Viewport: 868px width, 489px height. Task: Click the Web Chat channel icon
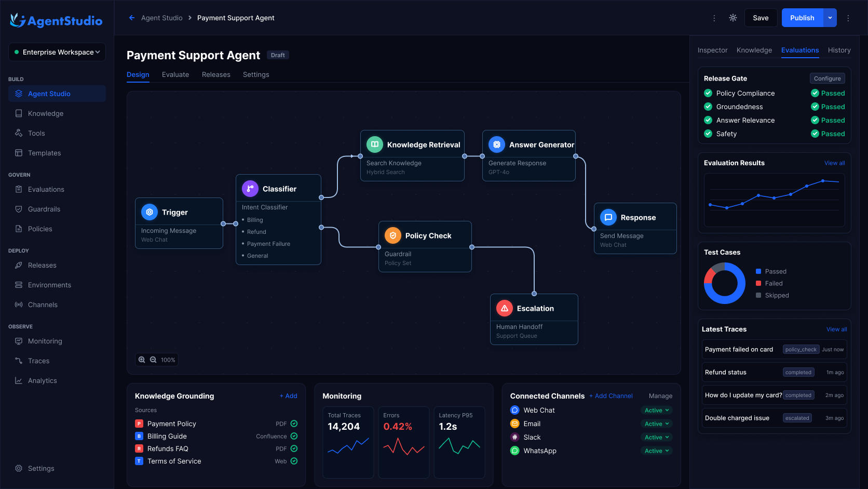(515, 410)
